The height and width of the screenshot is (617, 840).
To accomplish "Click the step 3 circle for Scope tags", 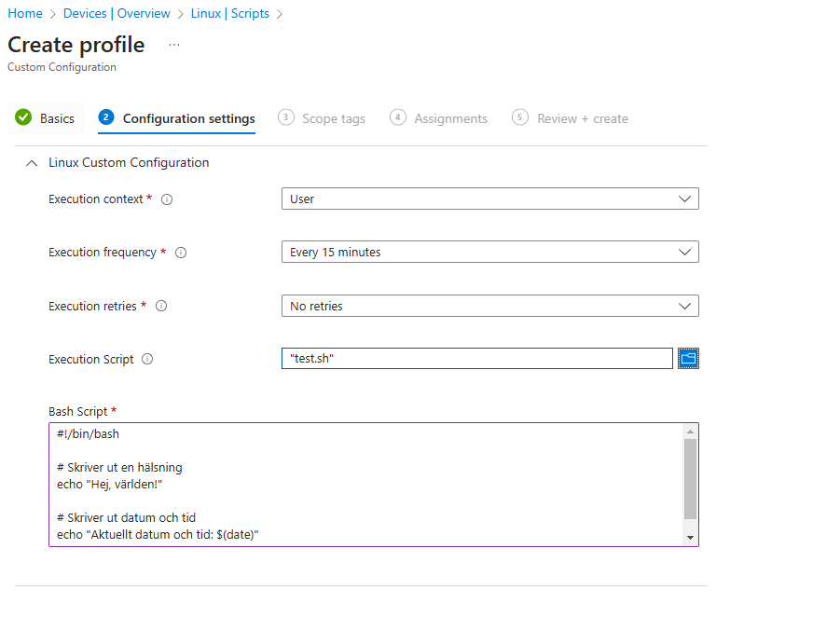I will 286,117.
